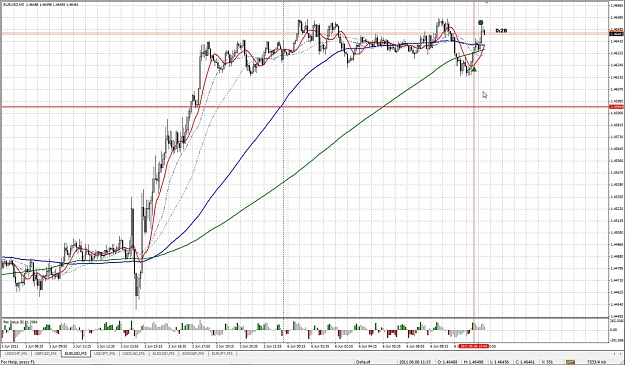Screen dimensions: 625x365
Task: Switch to the GBPUSD,M5 chart tab
Action: pyautogui.click(x=45, y=353)
